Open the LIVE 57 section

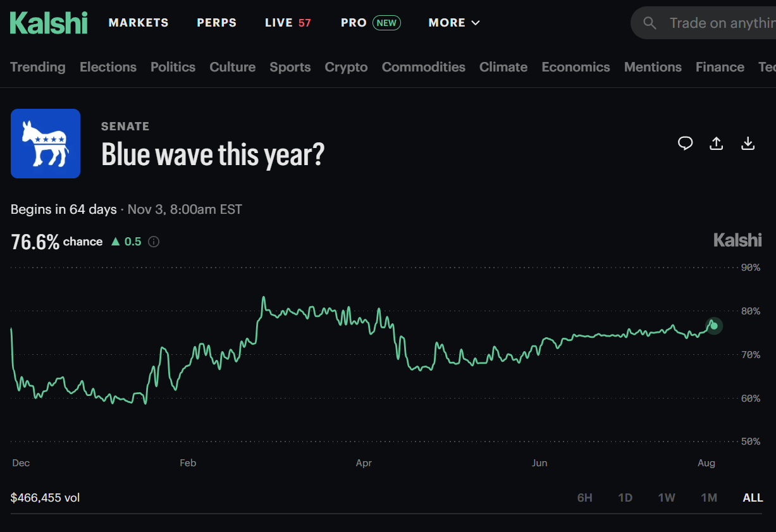pos(288,23)
